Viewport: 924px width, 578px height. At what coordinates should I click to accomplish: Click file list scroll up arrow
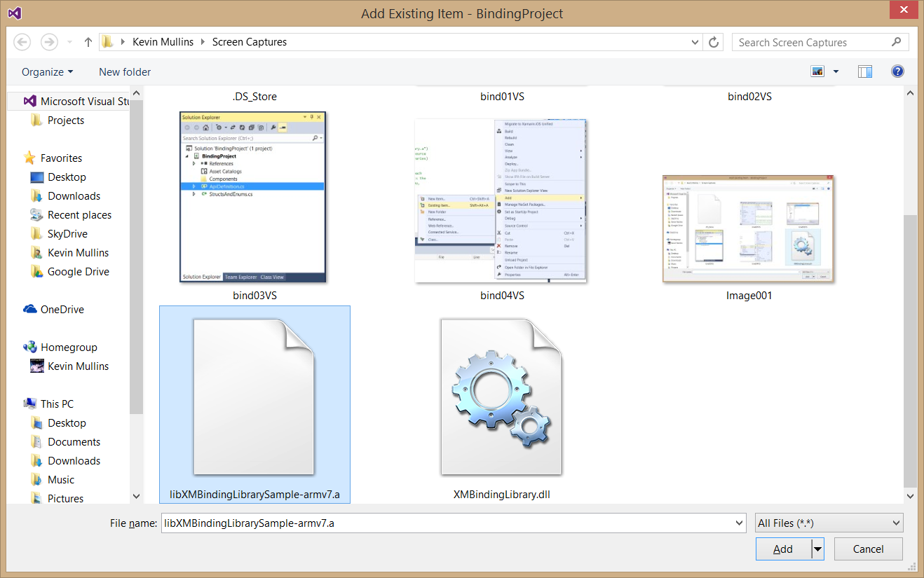click(x=910, y=92)
